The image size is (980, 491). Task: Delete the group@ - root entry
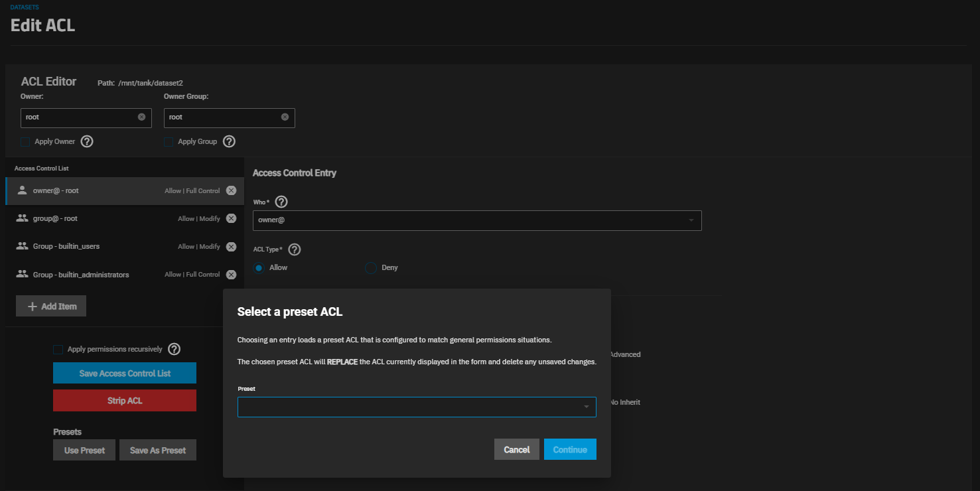(231, 218)
